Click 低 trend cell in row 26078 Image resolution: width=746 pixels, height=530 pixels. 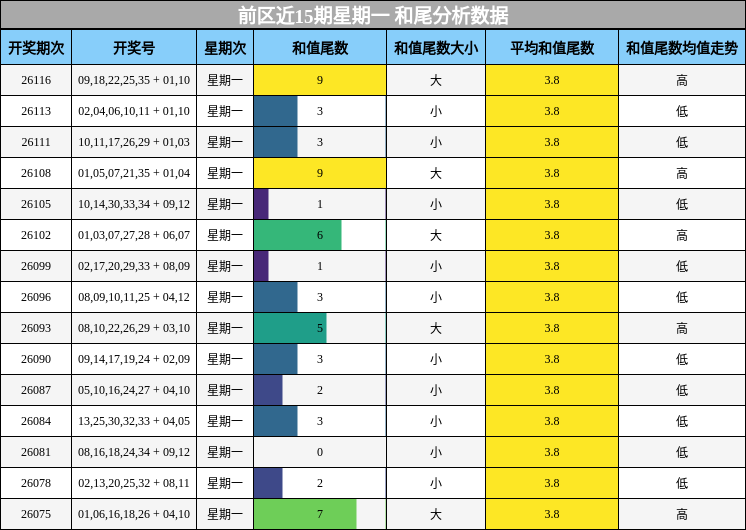pos(682,483)
